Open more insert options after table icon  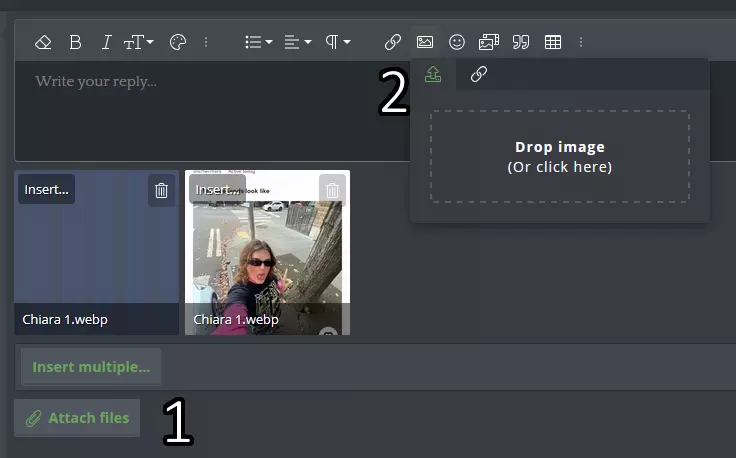[x=581, y=42]
